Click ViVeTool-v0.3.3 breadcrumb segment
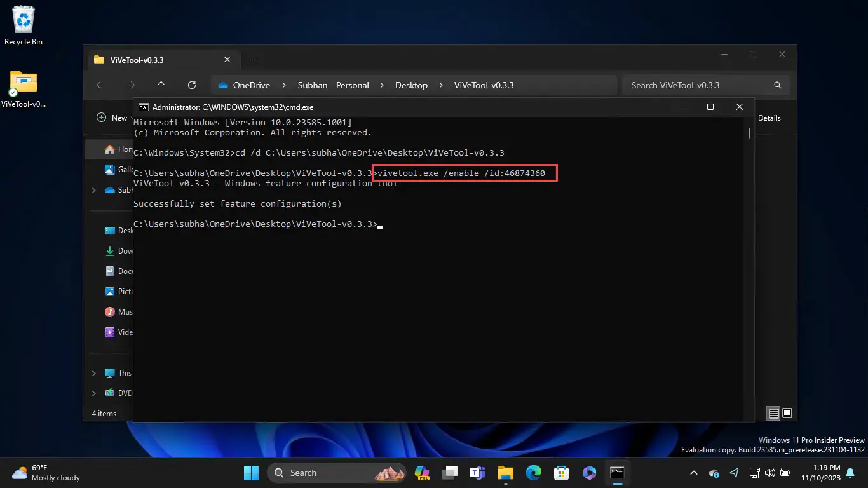The image size is (868, 488). (484, 85)
